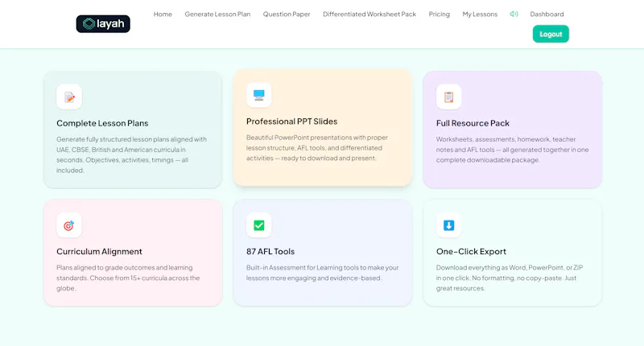Viewport: 644px width, 346px height.
Task: Select the Complete Lesson Plans card title
Action: click(102, 123)
